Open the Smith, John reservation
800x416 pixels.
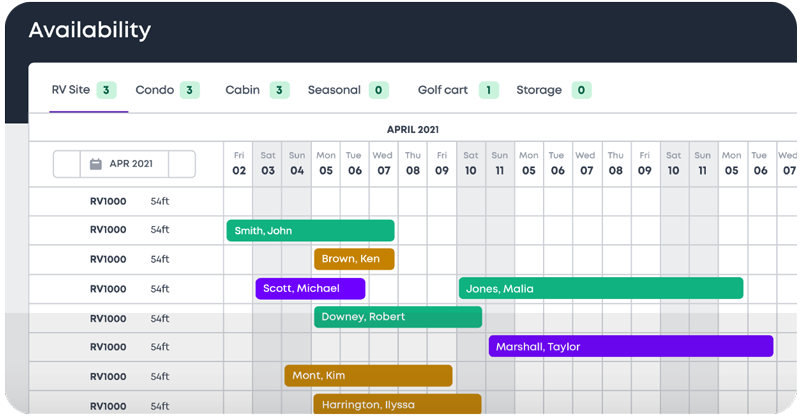pos(310,231)
